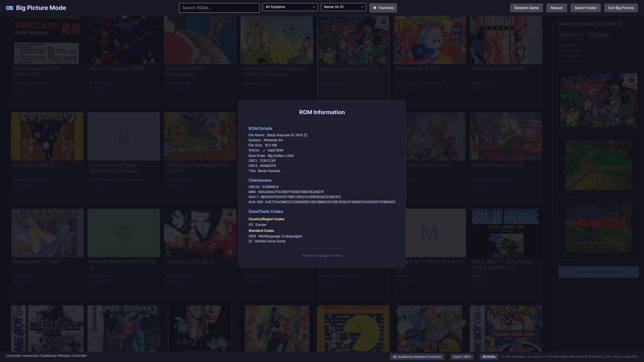Viewport: 644px width, 362px height.
Task: Select Pokemon Trading Card Game cover
Action: click(x=506, y=329)
